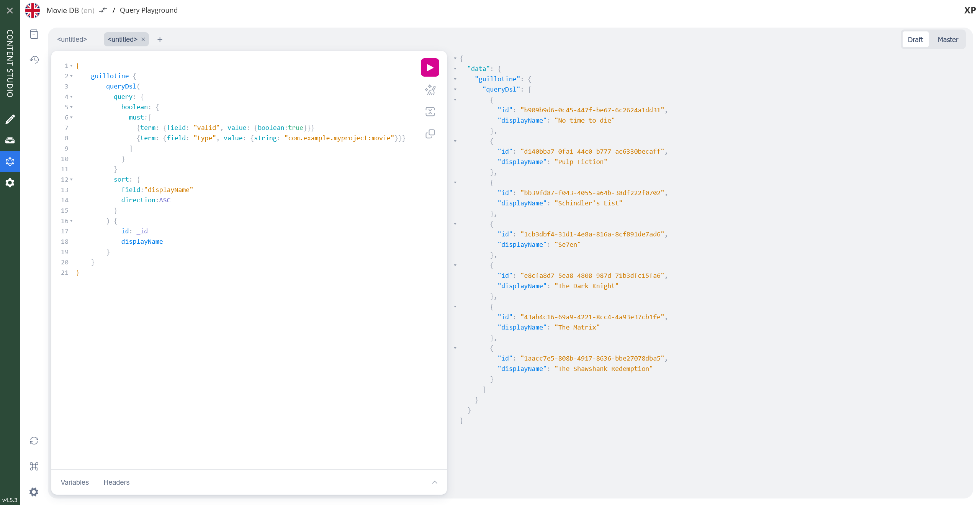This screenshot has width=980, height=505.
Task: Open keyboard shortcuts dialog
Action: [34, 466]
